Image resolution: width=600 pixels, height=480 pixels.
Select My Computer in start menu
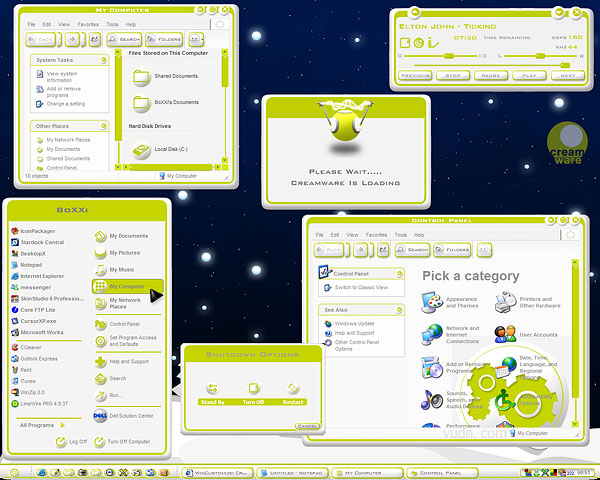coord(127,286)
